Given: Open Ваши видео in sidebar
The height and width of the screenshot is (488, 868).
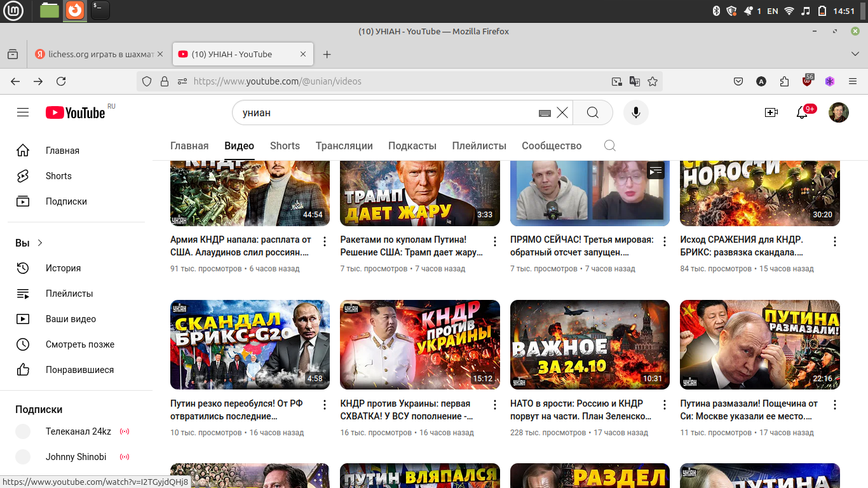Looking at the screenshot, I should point(76,319).
